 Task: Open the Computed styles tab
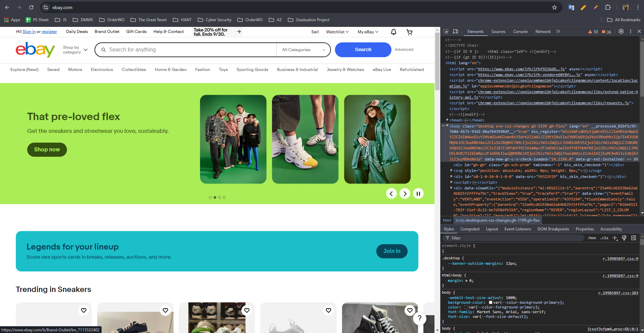click(469, 229)
